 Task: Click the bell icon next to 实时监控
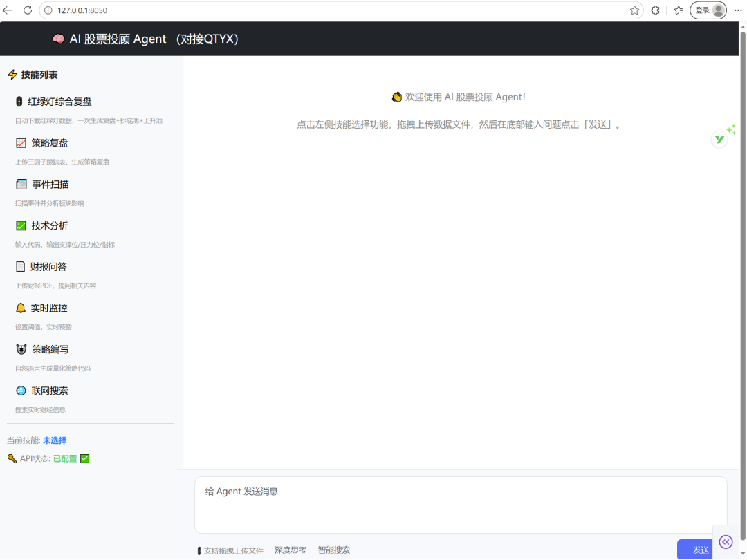click(x=21, y=308)
